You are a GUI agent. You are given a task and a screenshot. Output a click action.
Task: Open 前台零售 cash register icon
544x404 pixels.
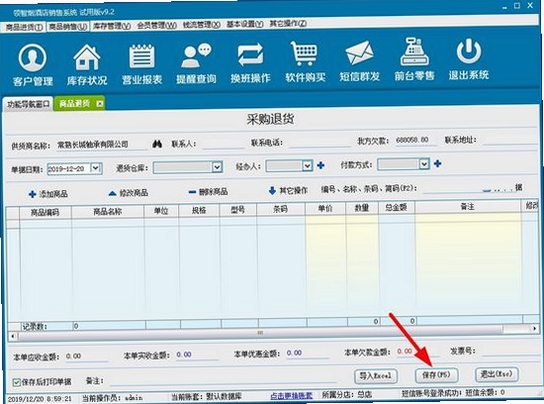(x=414, y=52)
